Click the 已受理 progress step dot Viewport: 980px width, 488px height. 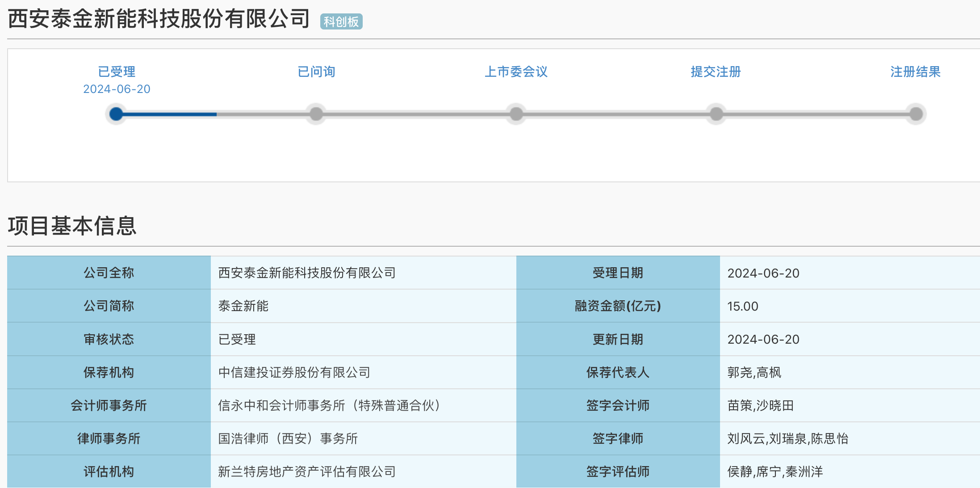(x=116, y=114)
